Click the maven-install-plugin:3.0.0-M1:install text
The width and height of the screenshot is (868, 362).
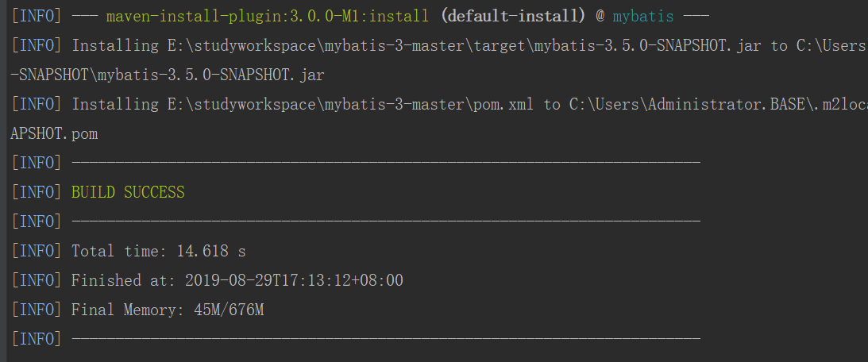click(268, 16)
